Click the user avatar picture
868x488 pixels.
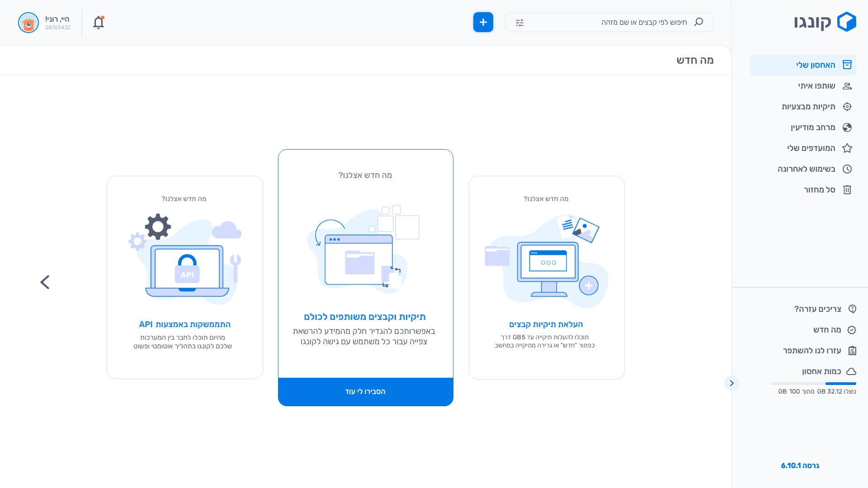[x=28, y=23]
